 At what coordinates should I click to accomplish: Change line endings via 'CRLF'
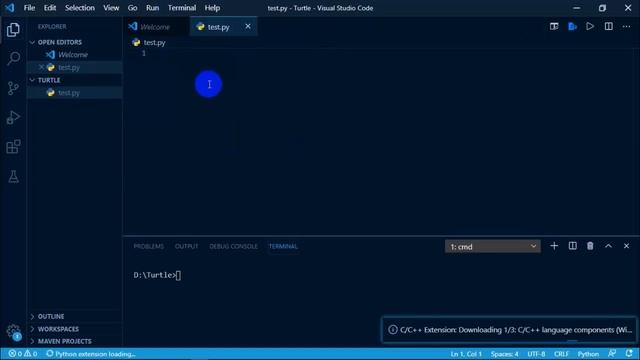(561, 353)
